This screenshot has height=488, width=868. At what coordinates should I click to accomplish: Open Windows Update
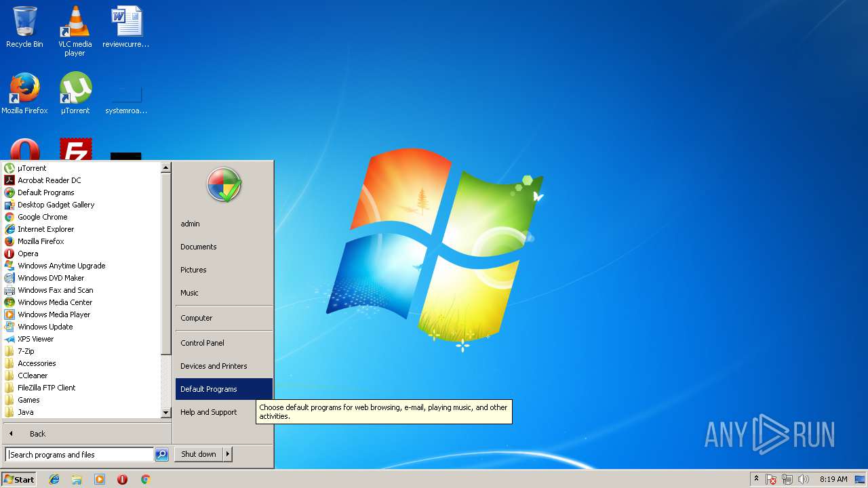click(x=82, y=327)
